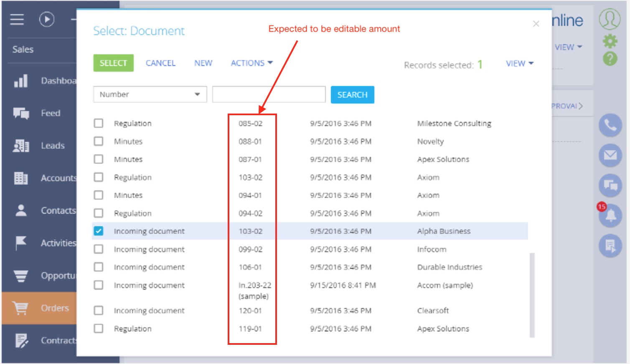Go to Feed section
630x364 pixels.
click(51, 113)
